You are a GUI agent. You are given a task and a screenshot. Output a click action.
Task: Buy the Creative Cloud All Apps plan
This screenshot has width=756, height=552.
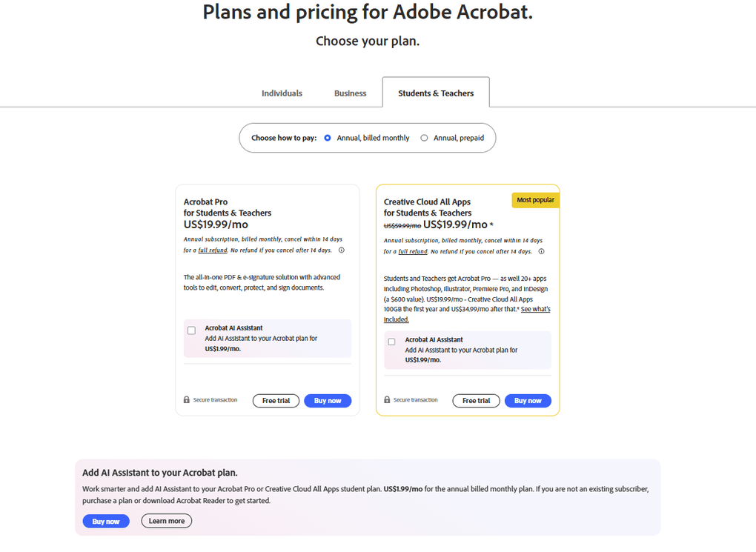pos(528,400)
